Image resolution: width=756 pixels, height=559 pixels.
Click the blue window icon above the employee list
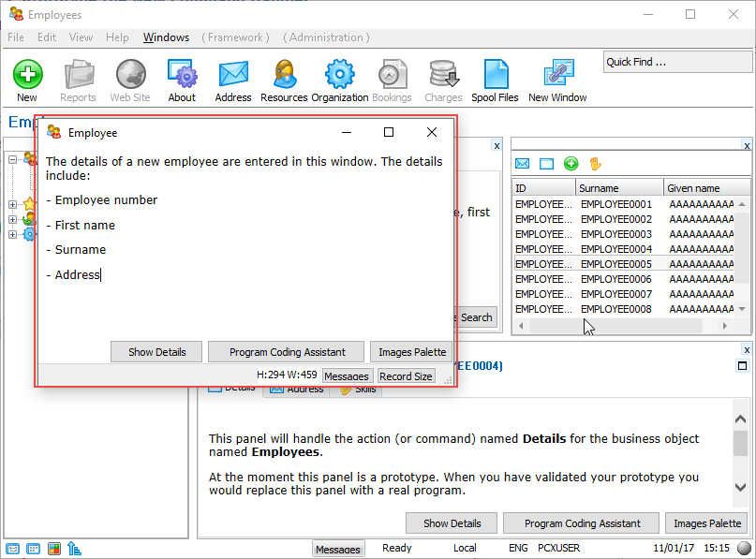point(546,164)
